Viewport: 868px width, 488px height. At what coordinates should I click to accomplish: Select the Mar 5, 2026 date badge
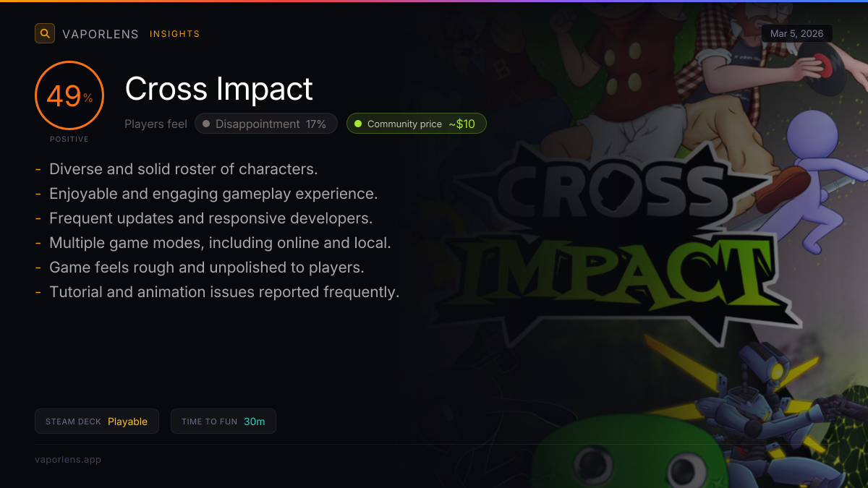coord(796,34)
